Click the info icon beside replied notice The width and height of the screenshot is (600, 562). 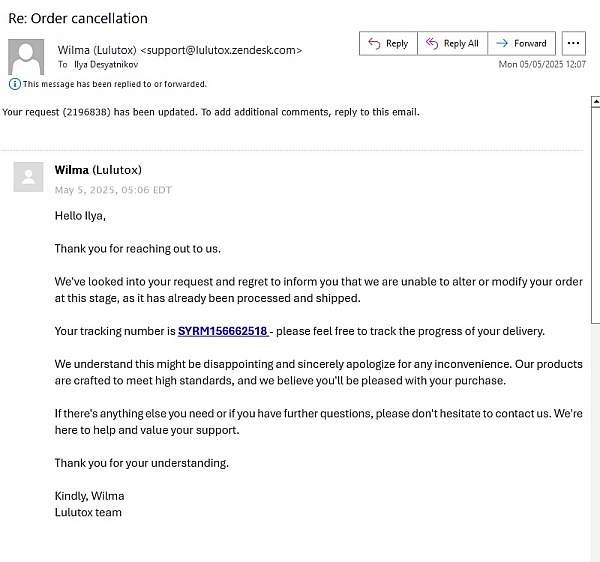point(15,84)
